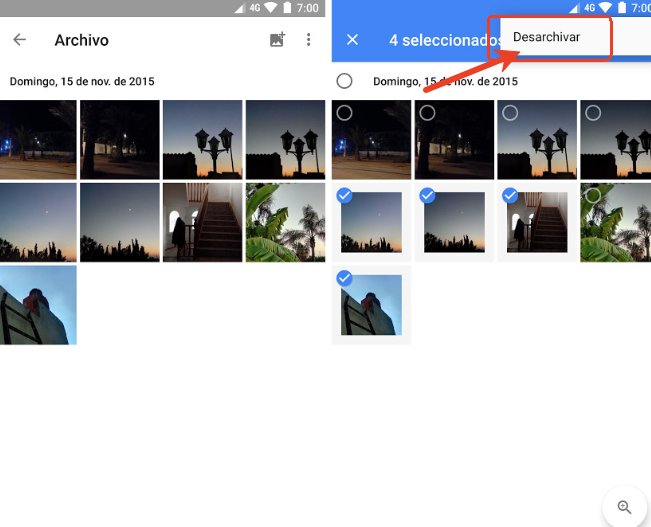Open the palm leaves photo in left panel
The width and height of the screenshot is (651, 527).
[285, 222]
